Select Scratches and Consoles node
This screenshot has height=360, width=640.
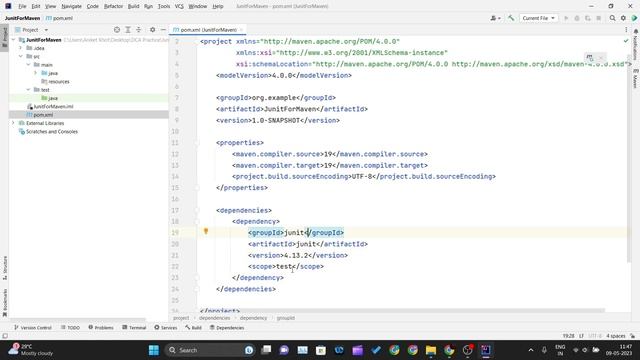click(48, 131)
